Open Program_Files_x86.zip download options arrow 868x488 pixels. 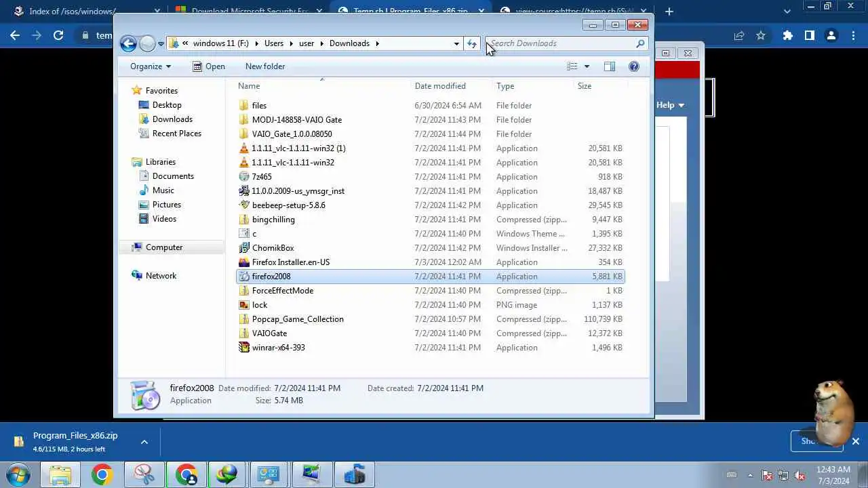[x=144, y=442]
